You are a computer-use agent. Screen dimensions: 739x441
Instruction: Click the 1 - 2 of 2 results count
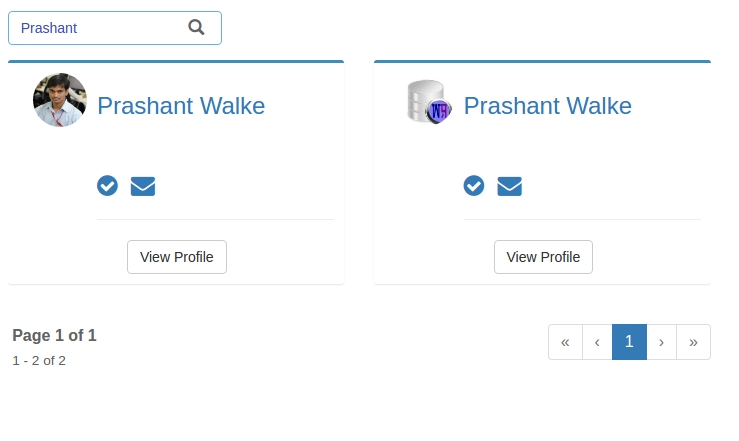pyautogui.click(x=39, y=360)
